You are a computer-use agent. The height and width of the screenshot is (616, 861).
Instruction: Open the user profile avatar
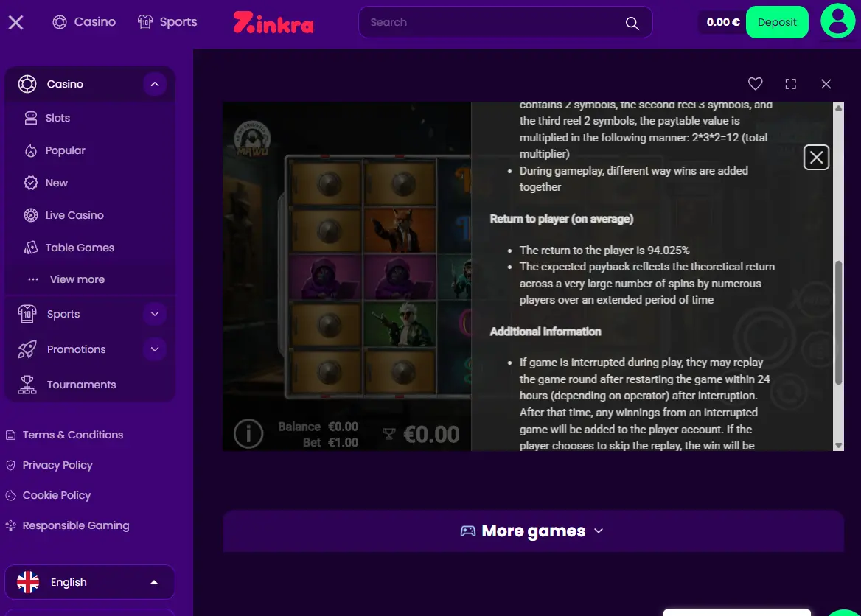[x=837, y=21]
